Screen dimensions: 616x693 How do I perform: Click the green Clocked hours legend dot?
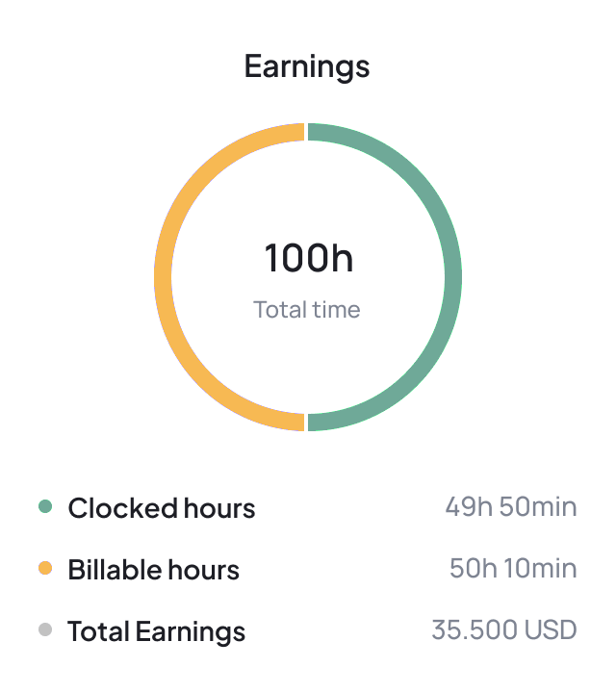point(44,507)
